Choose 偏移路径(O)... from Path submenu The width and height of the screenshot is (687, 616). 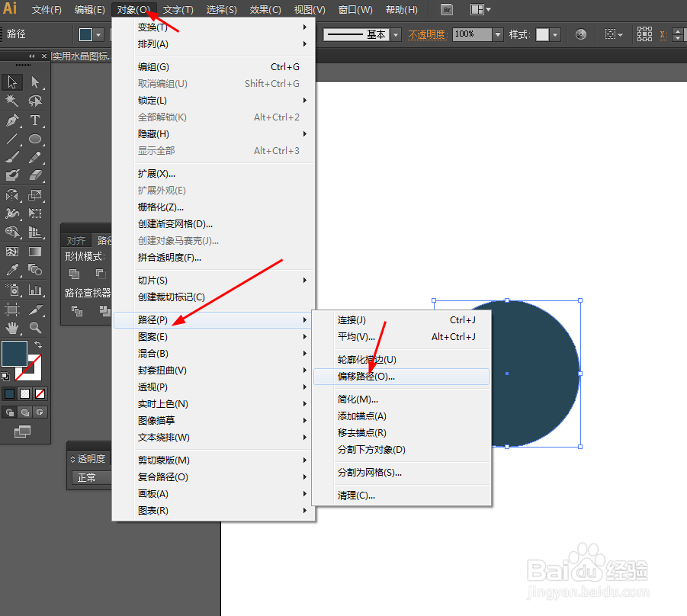point(401,377)
